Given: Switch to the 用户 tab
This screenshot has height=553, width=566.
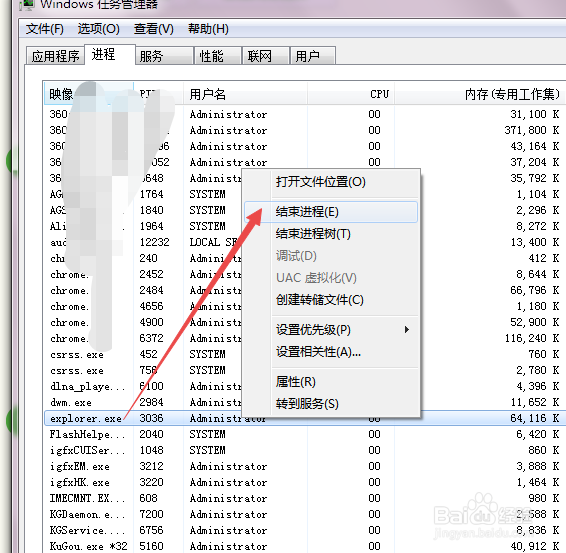Looking at the screenshot, I should (x=313, y=56).
